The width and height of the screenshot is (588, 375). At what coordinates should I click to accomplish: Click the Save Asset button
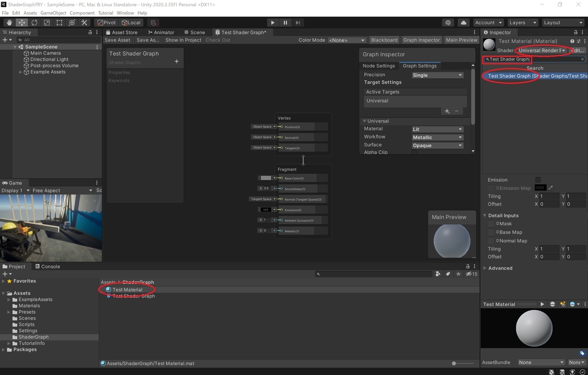pyautogui.click(x=118, y=40)
